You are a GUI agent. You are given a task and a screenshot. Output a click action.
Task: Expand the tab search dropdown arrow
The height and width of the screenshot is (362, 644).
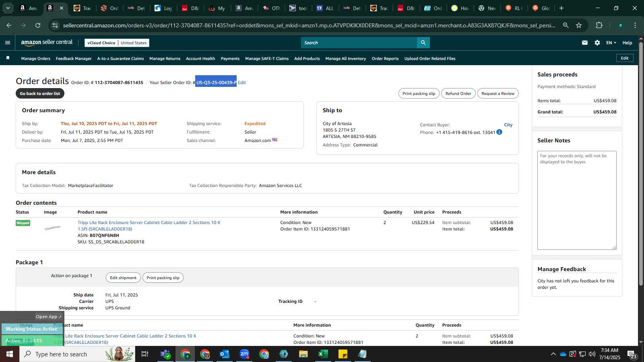(8, 8)
